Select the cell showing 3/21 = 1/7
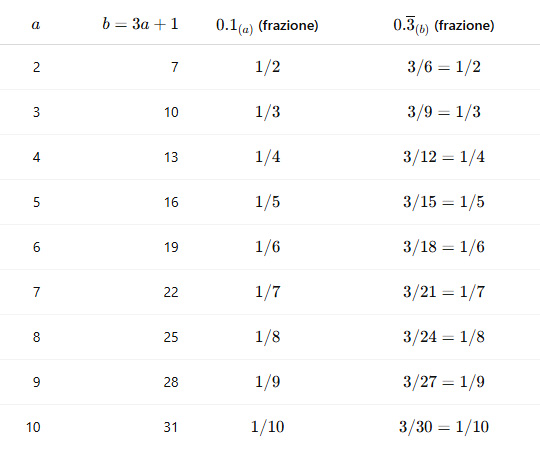 [x=444, y=292]
